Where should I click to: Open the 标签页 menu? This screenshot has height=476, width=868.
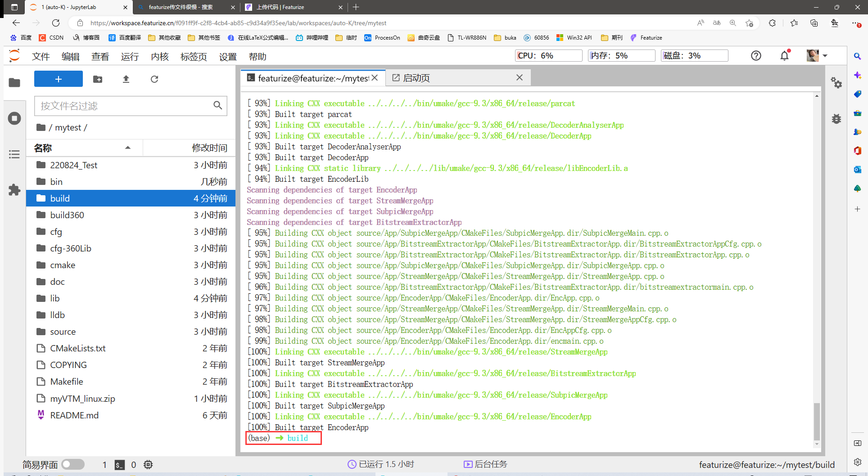coord(194,56)
